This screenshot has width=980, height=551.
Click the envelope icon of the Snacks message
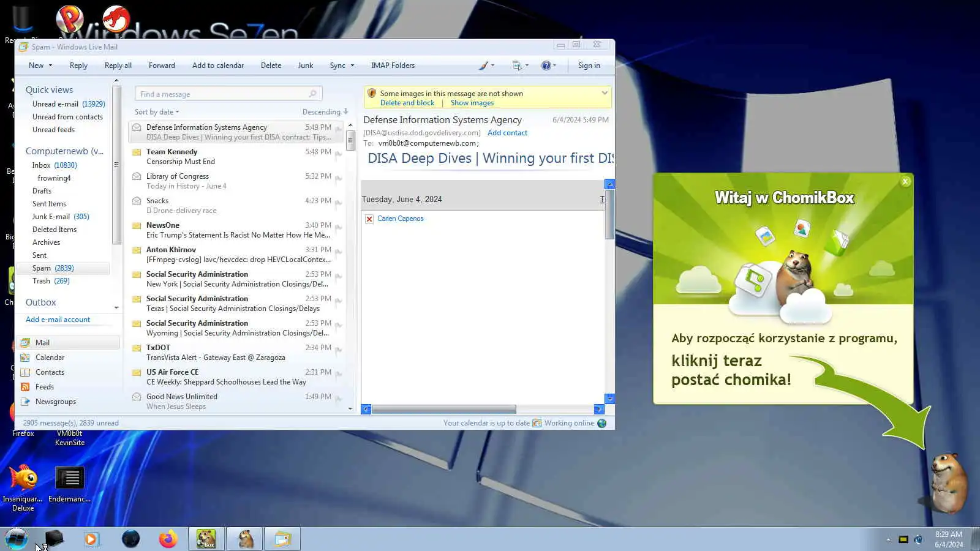pyautogui.click(x=137, y=201)
